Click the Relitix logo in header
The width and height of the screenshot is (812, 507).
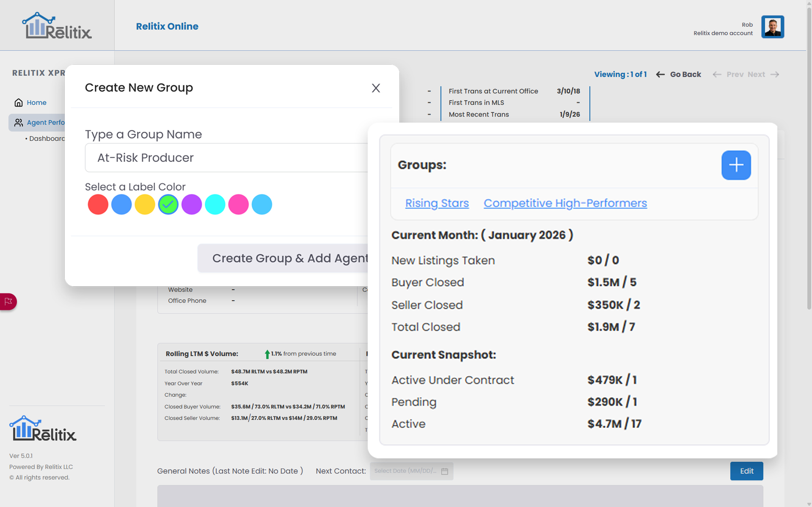tap(57, 26)
